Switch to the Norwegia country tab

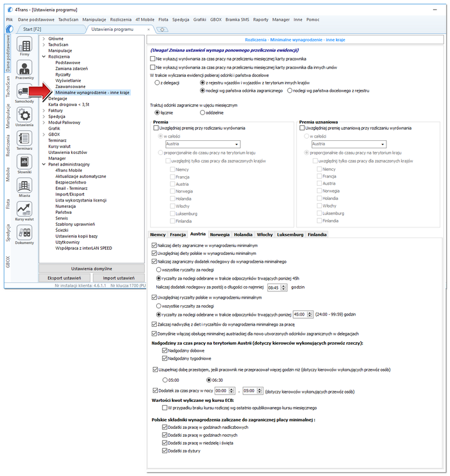tap(220, 235)
